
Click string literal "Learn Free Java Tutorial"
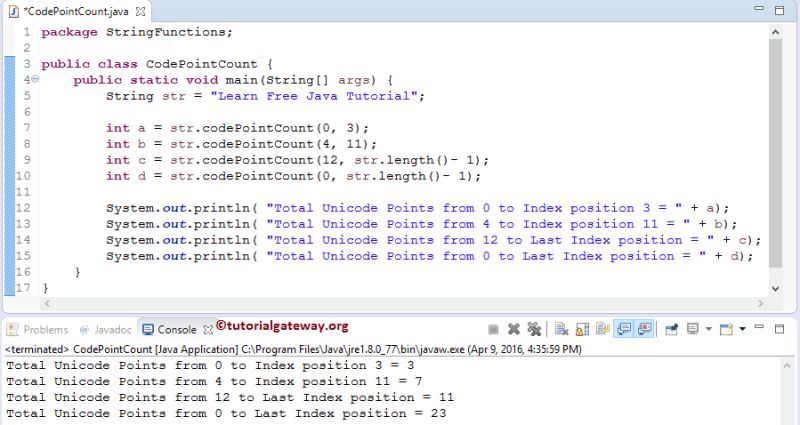pyautogui.click(x=314, y=96)
